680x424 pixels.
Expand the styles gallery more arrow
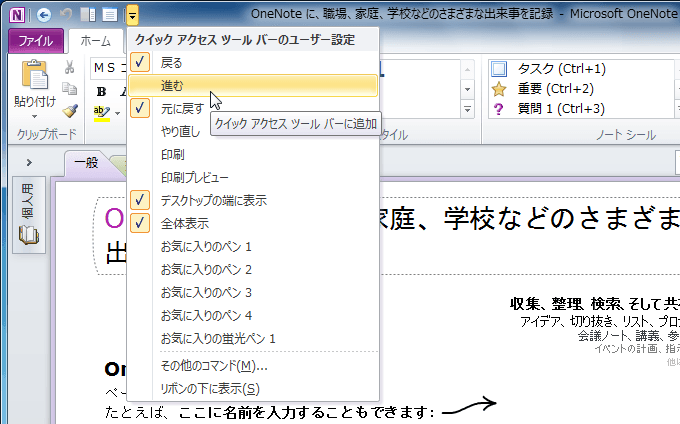468,109
